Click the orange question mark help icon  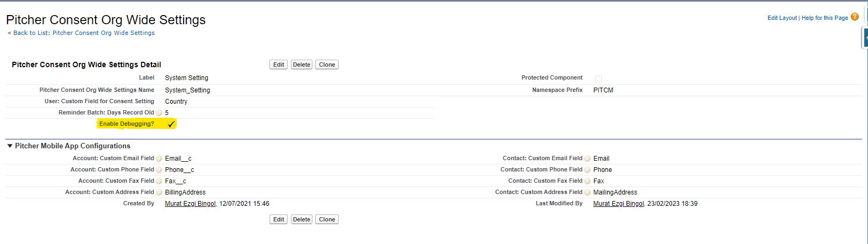[855, 17]
